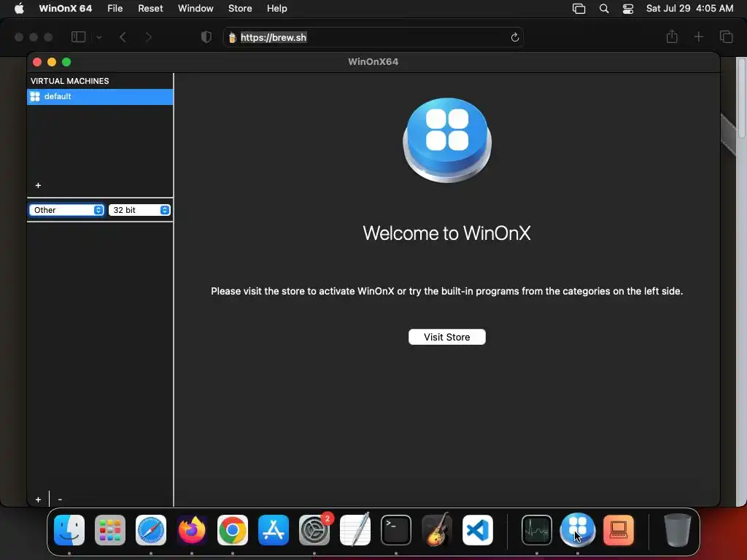Open Firefox from the Dock

point(192,530)
